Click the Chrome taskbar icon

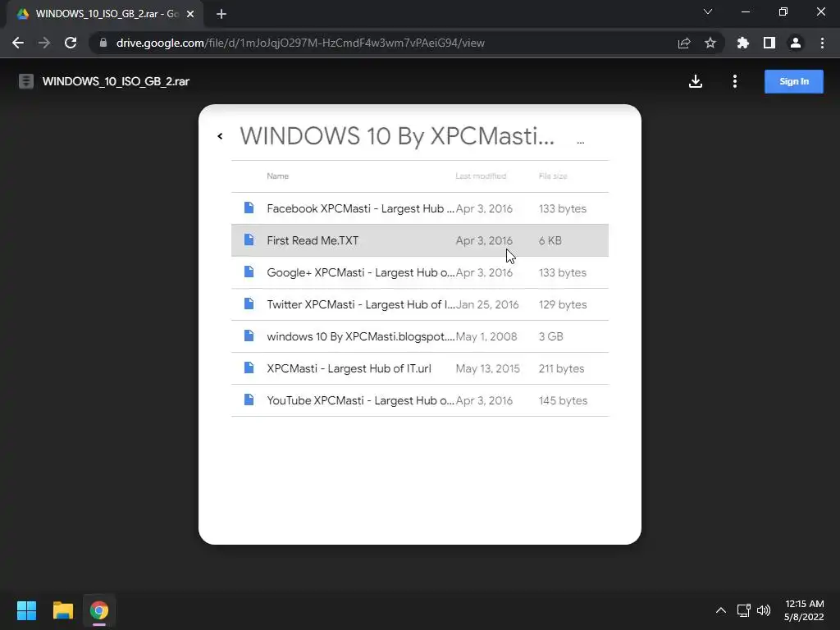[99, 610]
